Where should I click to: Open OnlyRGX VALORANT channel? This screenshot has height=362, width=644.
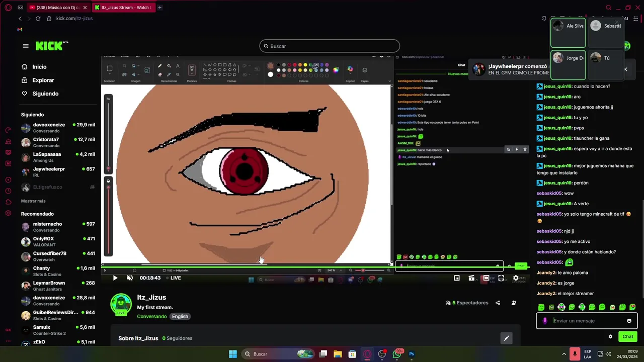pos(58,241)
